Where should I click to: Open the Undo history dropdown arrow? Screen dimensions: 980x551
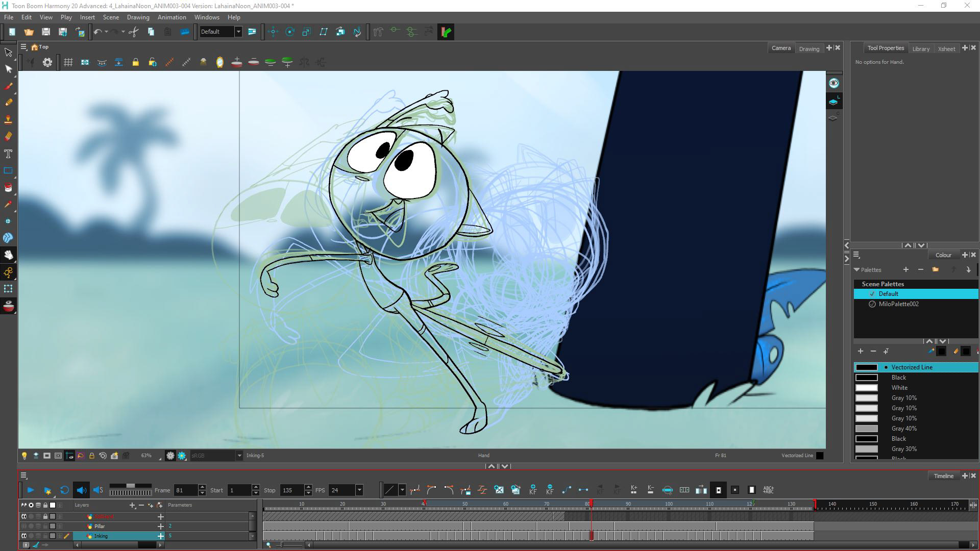(x=106, y=32)
